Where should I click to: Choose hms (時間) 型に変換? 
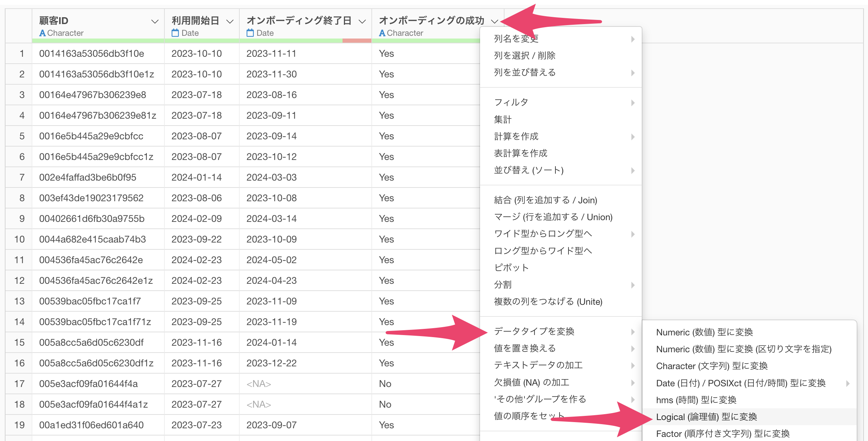coord(749,400)
